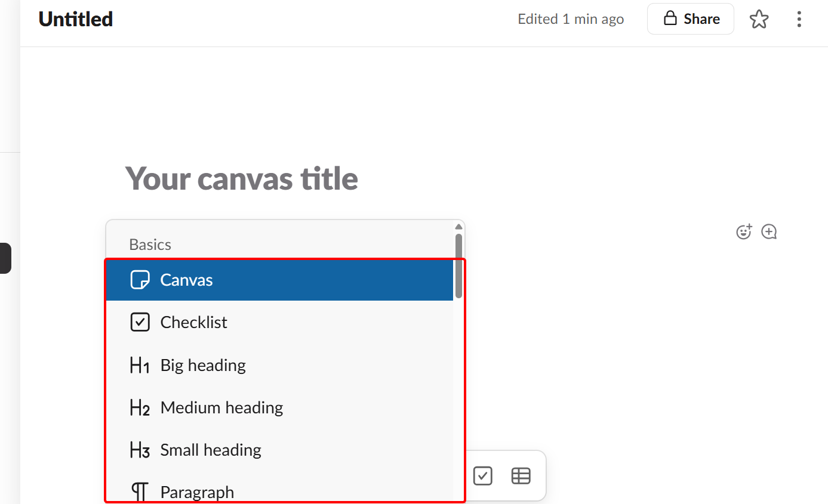Click the Untitled document title
Screen dimensions: 828x504
point(75,18)
